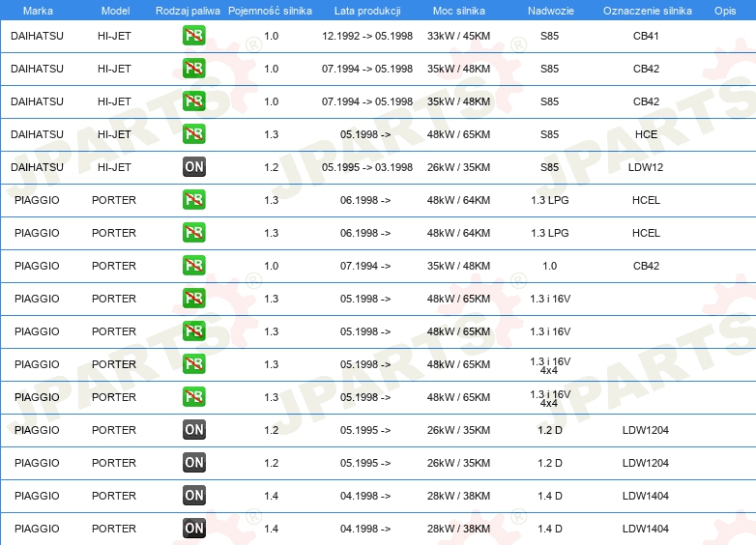756x545 pixels.
Task: Click HI-JET in the CB41 row
Action: coord(114,36)
